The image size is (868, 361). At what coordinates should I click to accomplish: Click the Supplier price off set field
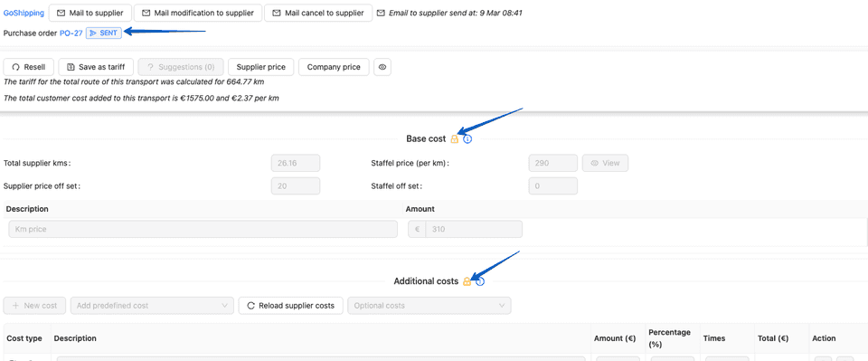tap(296, 186)
